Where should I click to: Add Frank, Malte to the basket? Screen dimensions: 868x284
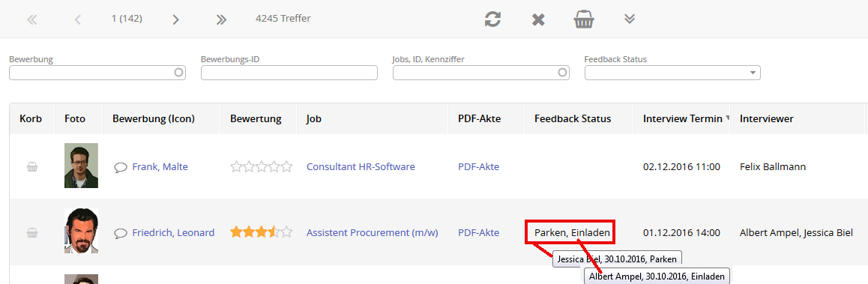(x=32, y=166)
